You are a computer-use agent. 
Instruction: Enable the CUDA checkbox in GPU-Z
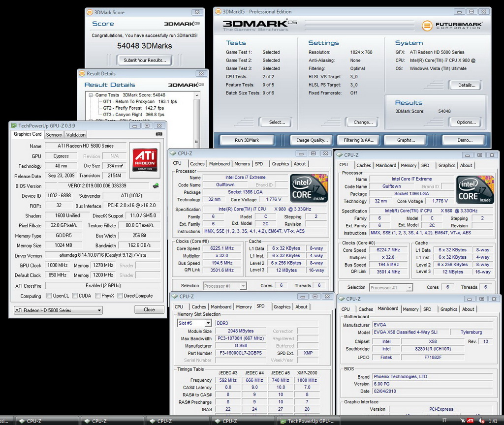pos(75,296)
